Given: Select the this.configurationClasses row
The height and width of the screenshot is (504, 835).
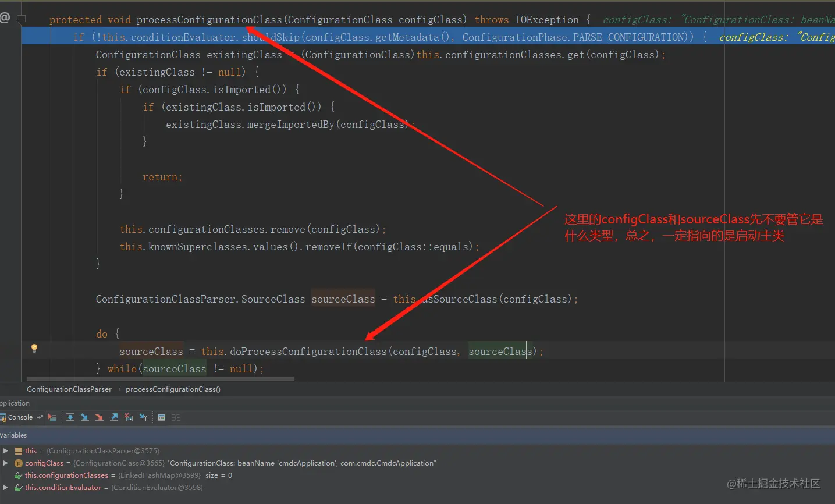Looking at the screenshot, I should pyautogui.click(x=417, y=475).
